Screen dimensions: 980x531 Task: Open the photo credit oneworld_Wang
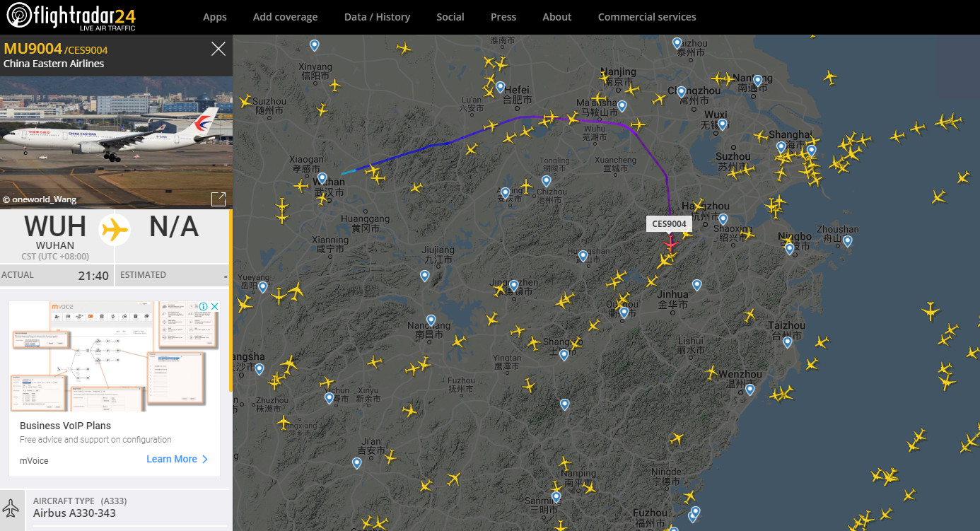click(39, 199)
